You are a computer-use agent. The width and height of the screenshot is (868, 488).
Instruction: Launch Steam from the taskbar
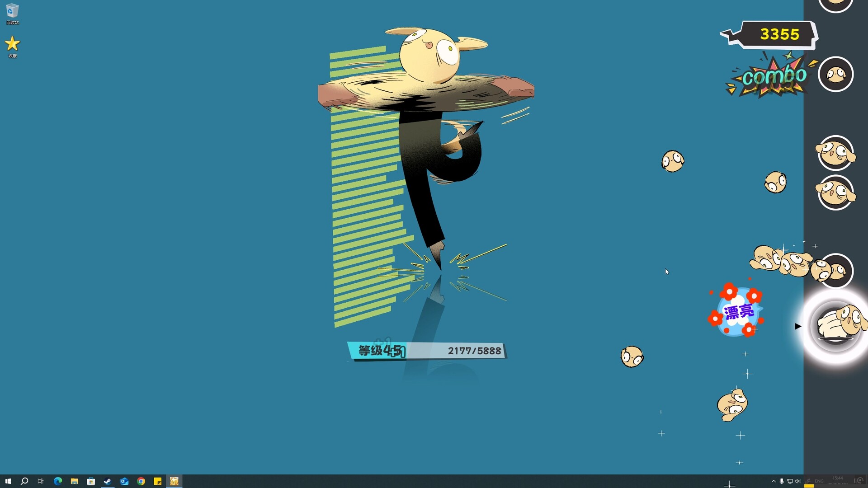tap(108, 481)
